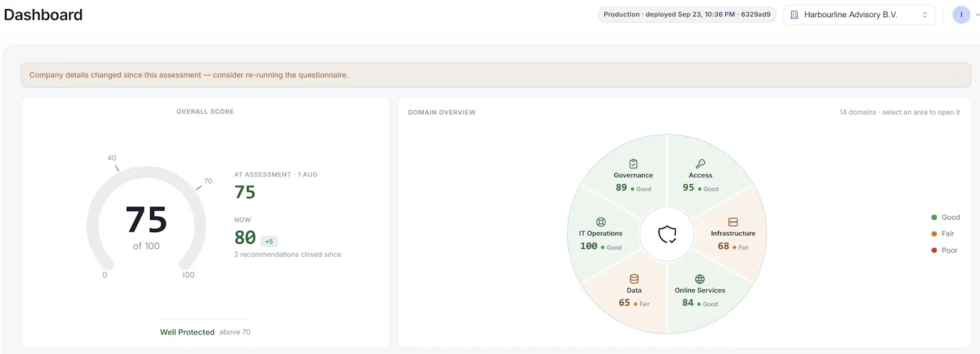Click the 'AT ASSESSMENT · 1 AUG' label
The image size is (980, 354).
pyautogui.click(x=276, y=175)
